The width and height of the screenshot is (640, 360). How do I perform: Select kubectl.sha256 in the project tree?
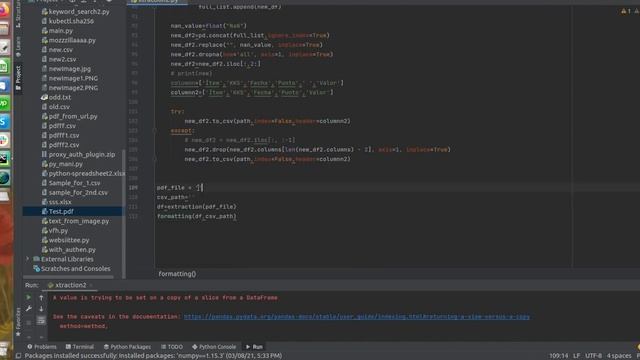coord(67,21)
